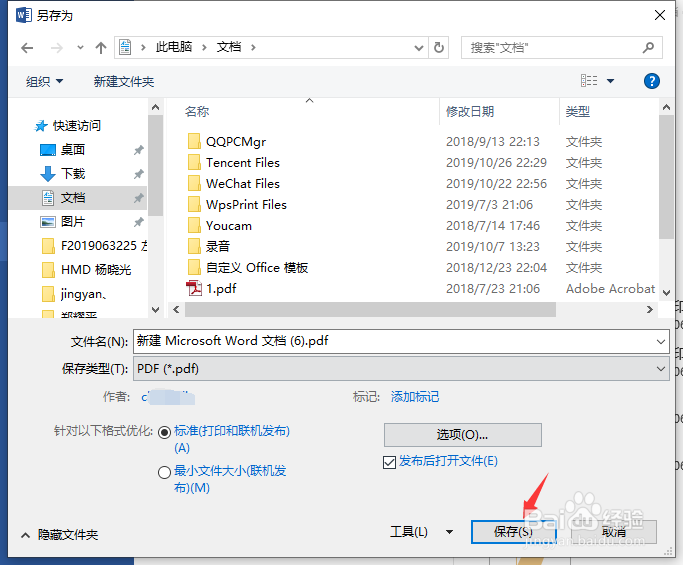Click the pin icon beside 桌面
The image size is (683, 565).
138,150
